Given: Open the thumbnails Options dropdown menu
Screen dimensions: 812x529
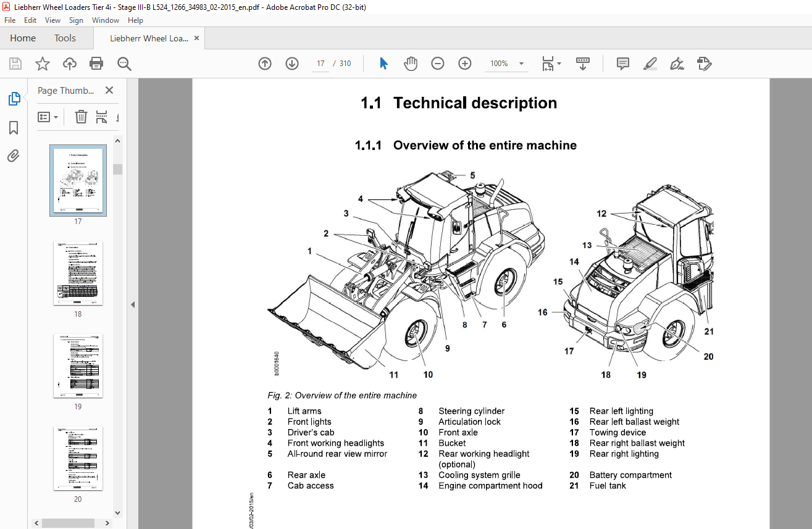Looking at the screenshot, I should pos(48,117).
